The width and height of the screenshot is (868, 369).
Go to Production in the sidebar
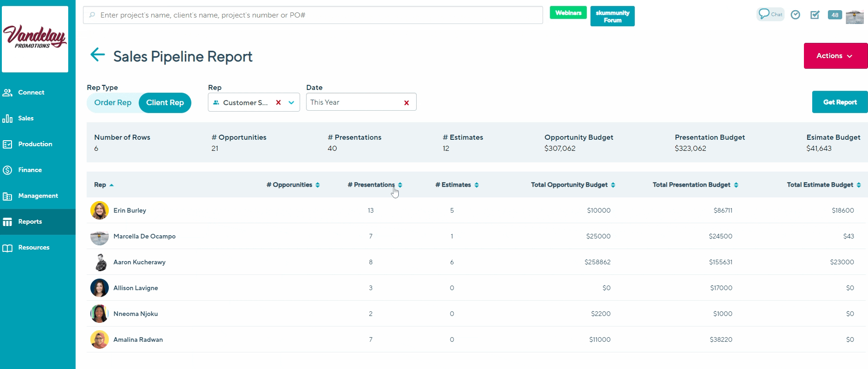click(x=35, y=144)
